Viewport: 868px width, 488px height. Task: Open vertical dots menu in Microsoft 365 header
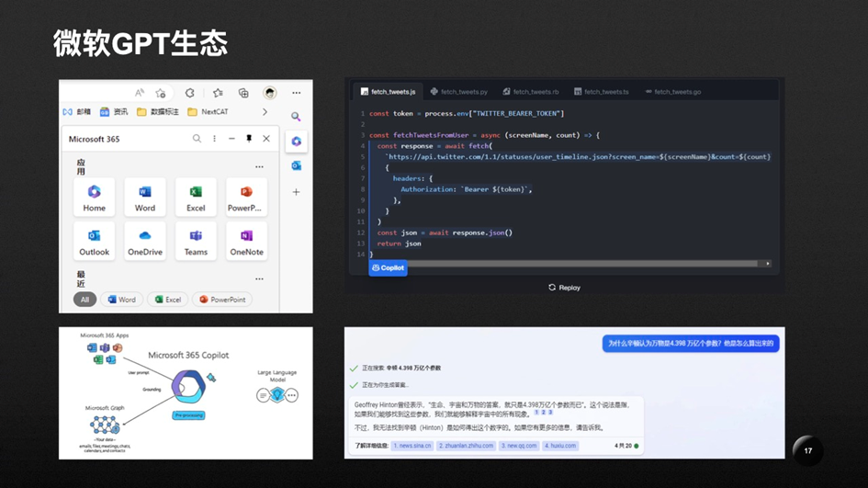pyautogui.click(x=214, y=139)
